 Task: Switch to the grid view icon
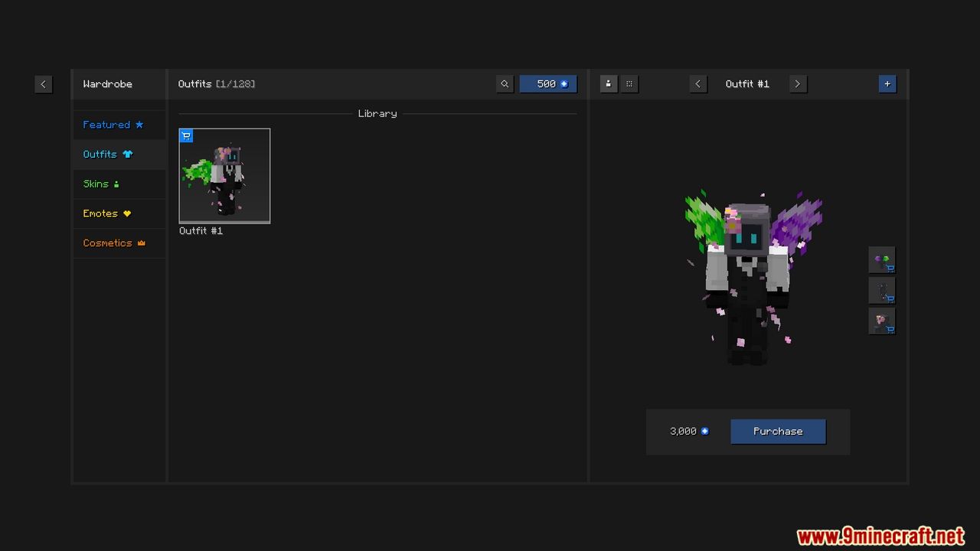pyautogui.click(x=629, y=84)
